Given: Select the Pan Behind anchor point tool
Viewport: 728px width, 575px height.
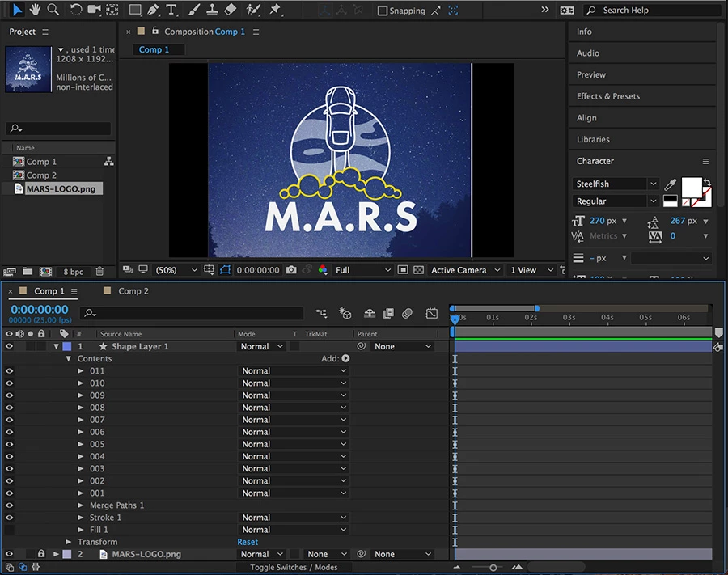Looking at the screenshot, I should pos(112,9).
